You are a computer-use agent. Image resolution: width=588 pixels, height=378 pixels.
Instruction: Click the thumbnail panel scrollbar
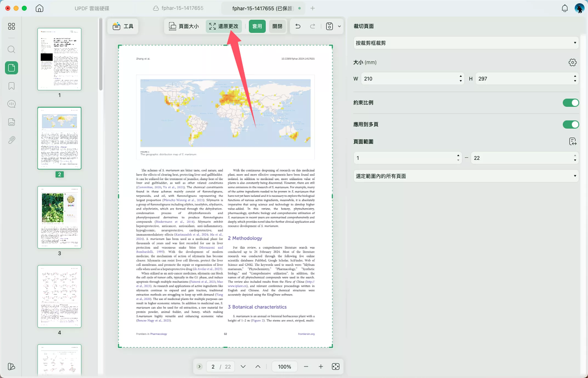101,54
